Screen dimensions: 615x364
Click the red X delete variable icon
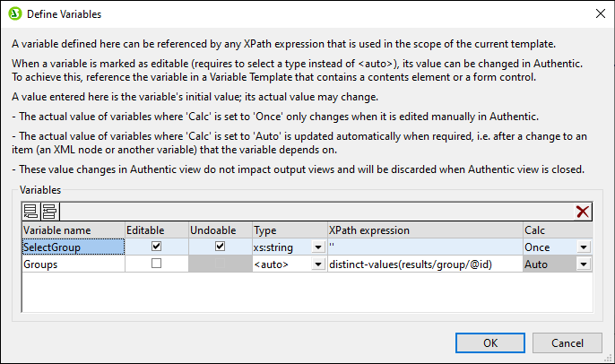(x=583, y=212)
